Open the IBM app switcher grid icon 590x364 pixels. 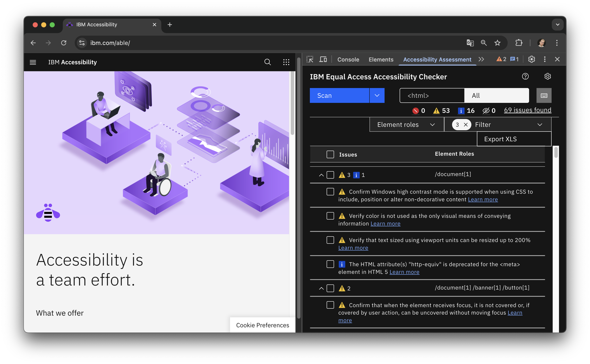click(286, 62)
